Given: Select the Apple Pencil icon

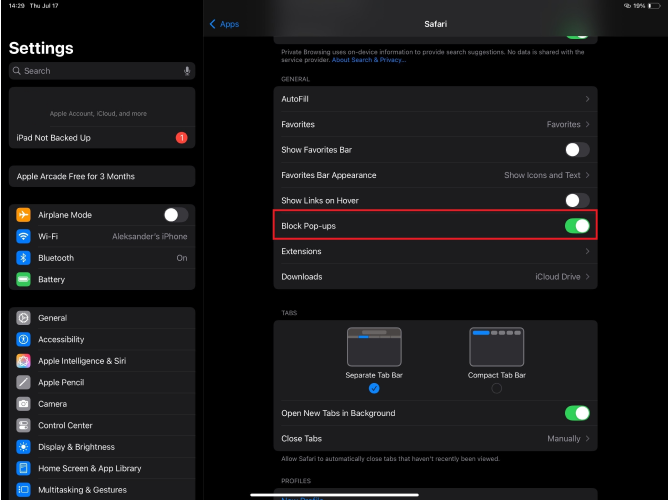Looking at the screenshot, I should tap(23, 382).
